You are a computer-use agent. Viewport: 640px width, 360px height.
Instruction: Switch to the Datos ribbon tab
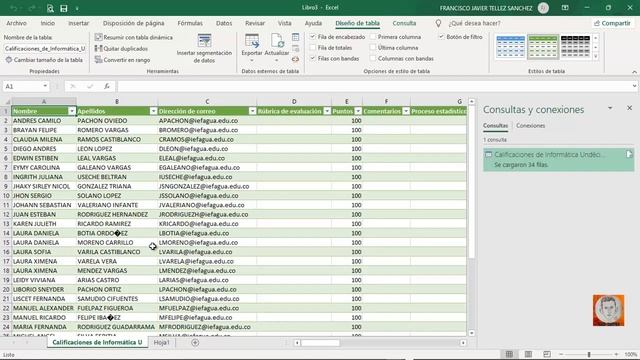click(x=224, y=23)
